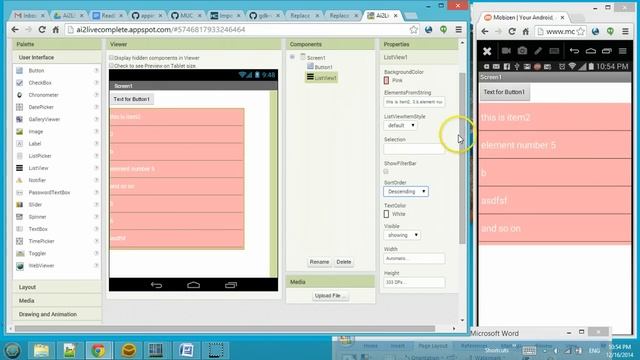This screenshot has height=360, width=640.
Task: Select the Button component icon in Palette
Action: pyautogui.click(x=20, y=71)
